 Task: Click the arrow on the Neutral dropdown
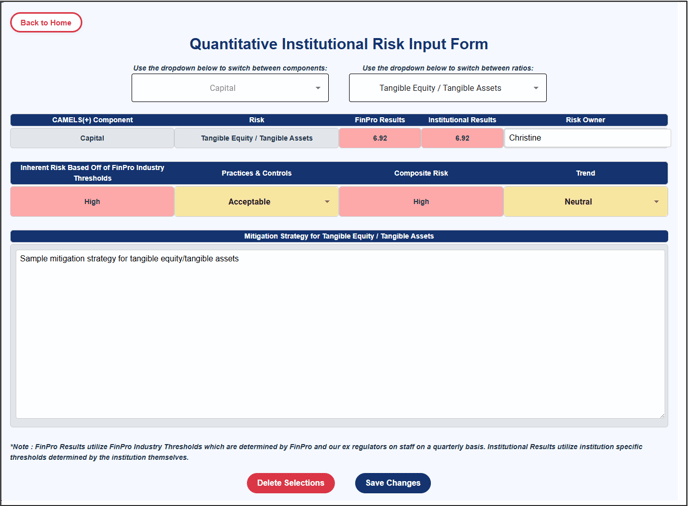click(x=656, y=202)
